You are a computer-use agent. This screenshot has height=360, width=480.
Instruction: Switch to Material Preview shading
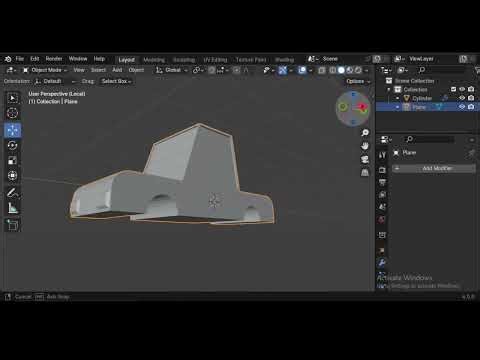(350, 70)
